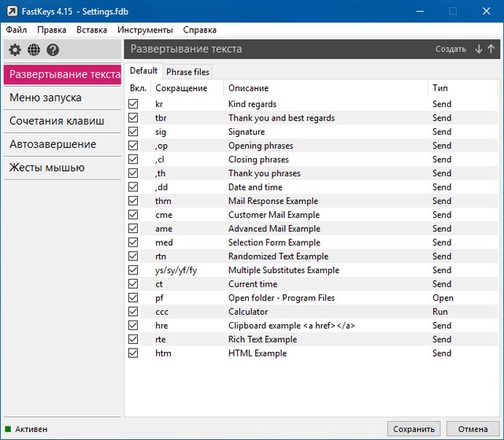Disable the 'sig' Signature entry checkbox
Screen dimensions: 504x440
(x=133, y=131)
